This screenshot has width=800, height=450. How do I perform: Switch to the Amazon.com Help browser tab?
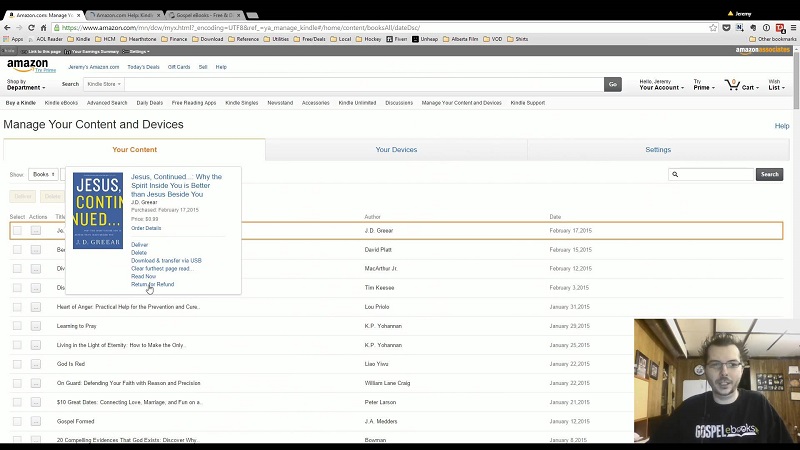click(x=124, y=15)
